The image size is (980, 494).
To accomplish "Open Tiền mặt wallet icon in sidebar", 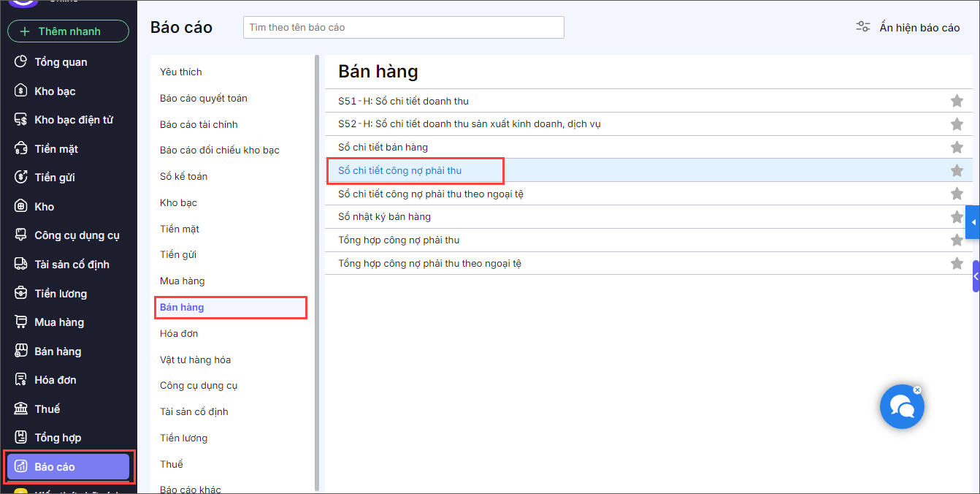I will [21, 149].
